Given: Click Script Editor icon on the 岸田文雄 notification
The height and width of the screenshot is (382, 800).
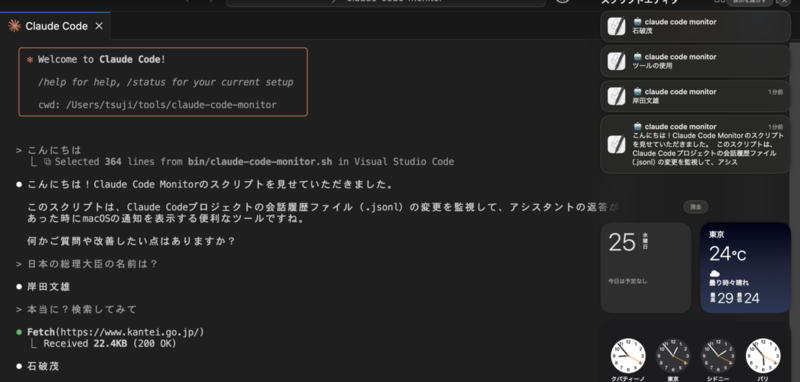Looking at the screenshot, I should point(616,96).
